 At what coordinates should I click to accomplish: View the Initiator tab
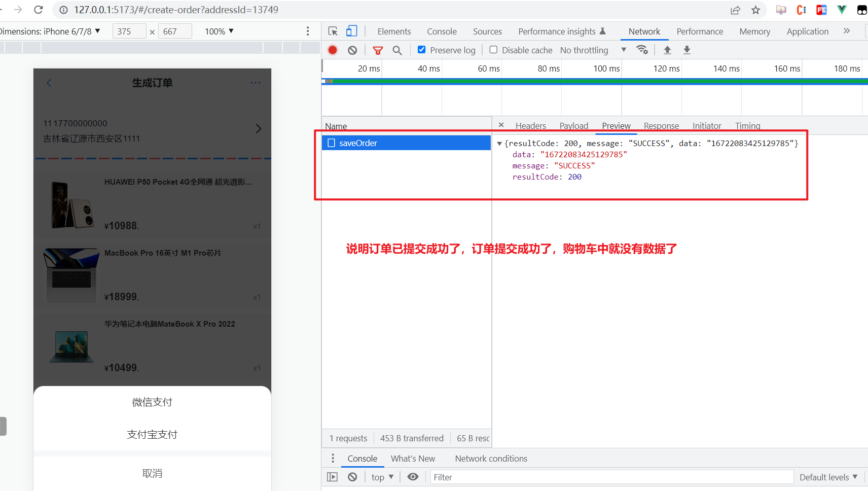point(707,126)
